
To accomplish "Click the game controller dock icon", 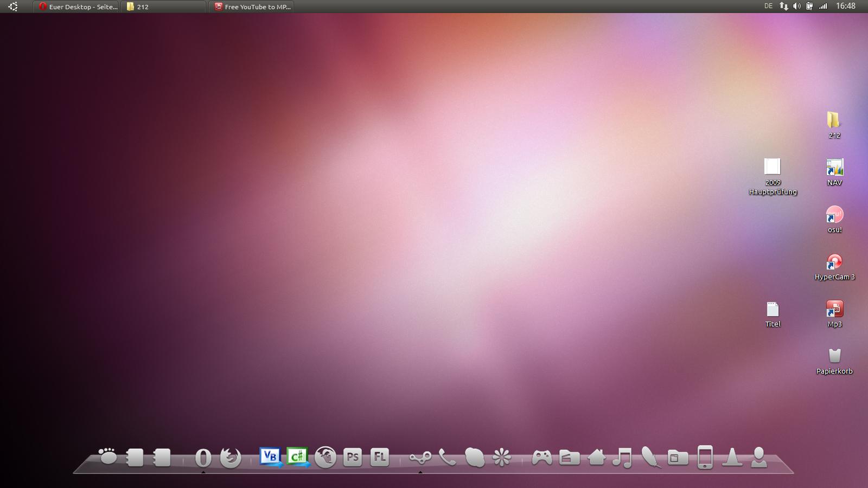I will tap(541, 458).
